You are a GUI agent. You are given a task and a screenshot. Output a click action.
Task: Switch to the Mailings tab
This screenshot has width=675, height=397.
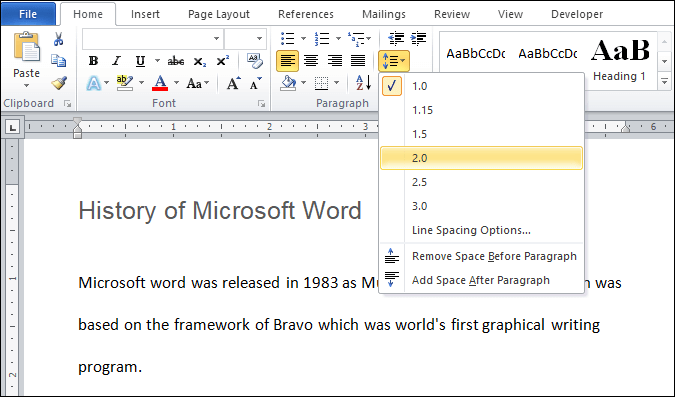(384, 14)
